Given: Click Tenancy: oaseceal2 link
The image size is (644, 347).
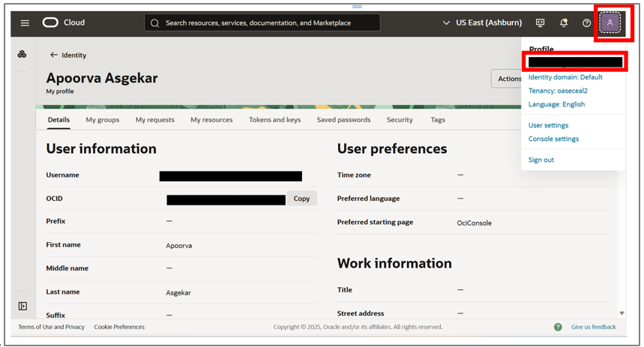Looking at the screenshot, I should click(x=558, y=91).
